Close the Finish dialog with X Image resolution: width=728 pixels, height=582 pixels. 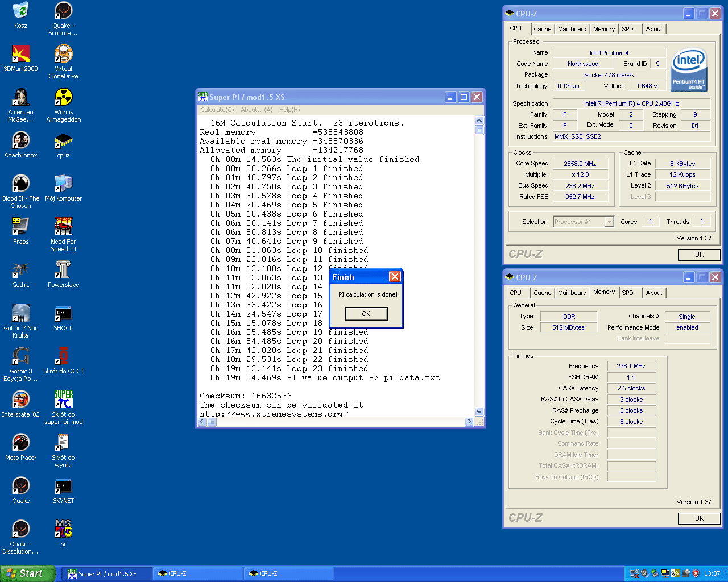[x=395, y=277]
